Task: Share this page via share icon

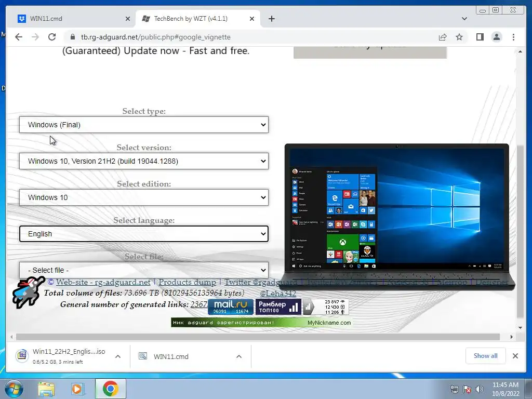Action: [443, 37]
